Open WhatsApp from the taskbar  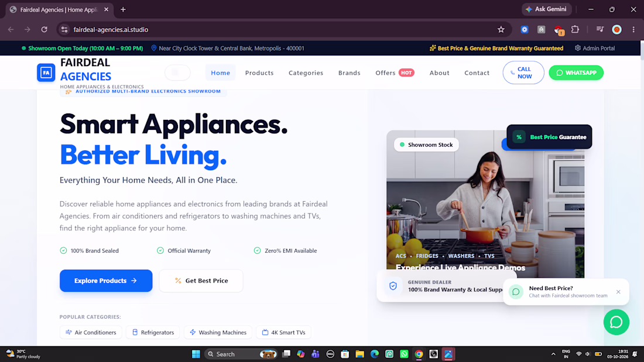pos(404,354)
